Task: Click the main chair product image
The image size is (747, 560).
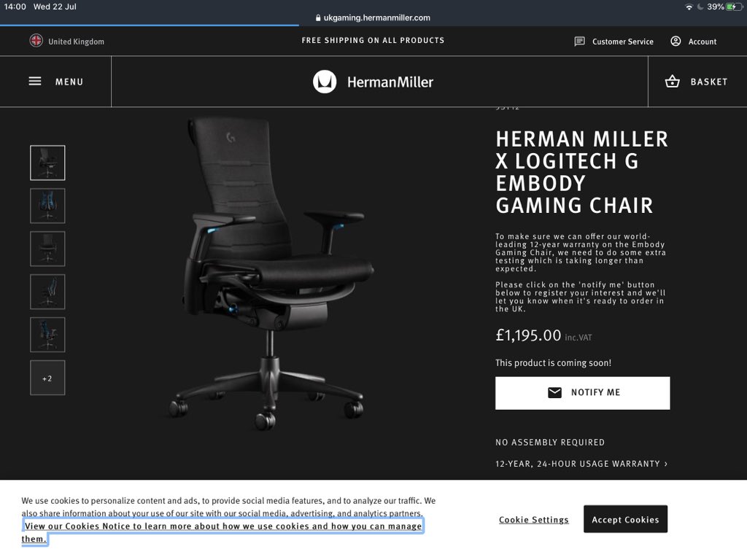Action: click(271, 274)
